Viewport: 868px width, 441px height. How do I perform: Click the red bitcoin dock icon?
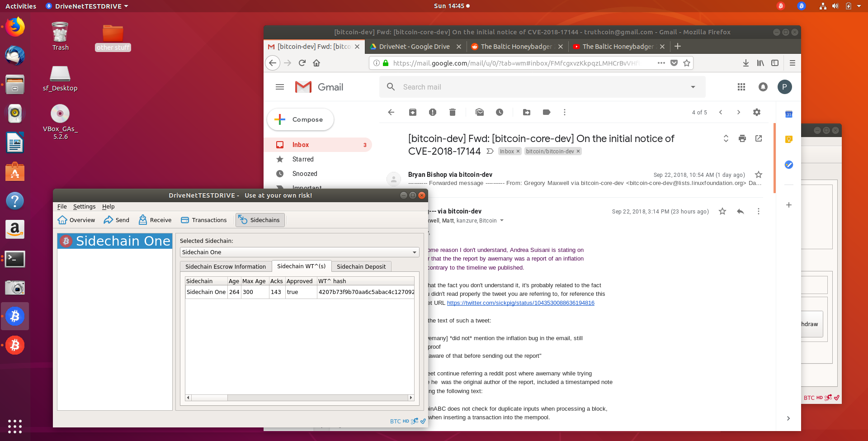(x=15, y=345)
